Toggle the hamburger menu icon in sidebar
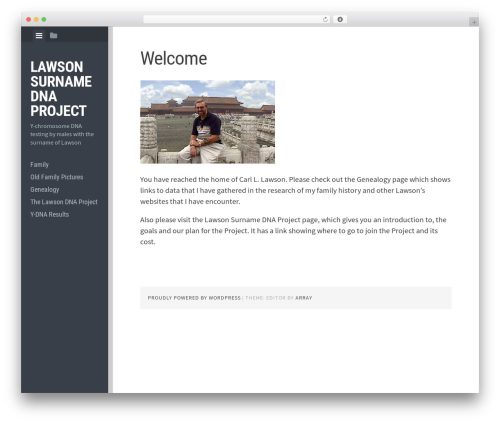Screen dimensions: 500x423 pos(39,35)
